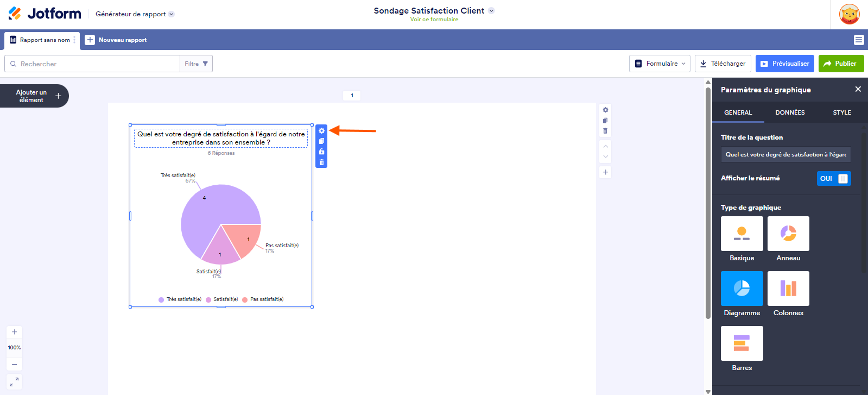Open chart settings gear icon
The image size is (868, 395).
pos(321,131)
